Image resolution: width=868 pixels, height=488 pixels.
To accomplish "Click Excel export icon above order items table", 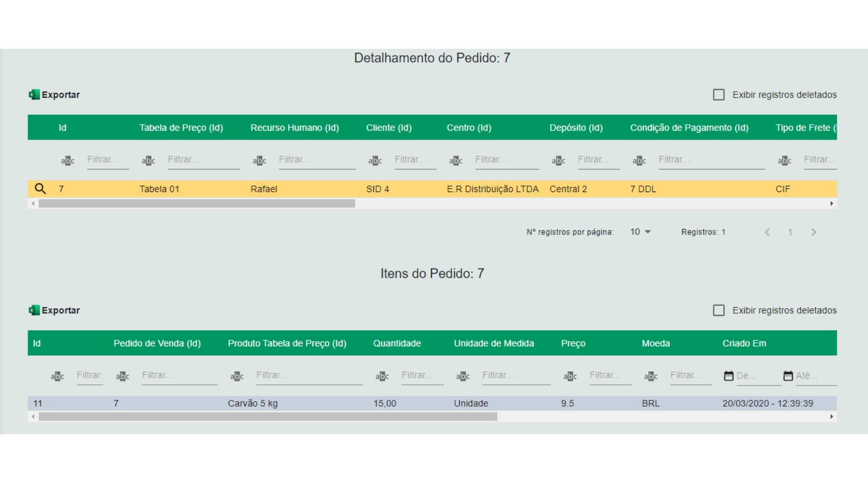I will 34,310.
